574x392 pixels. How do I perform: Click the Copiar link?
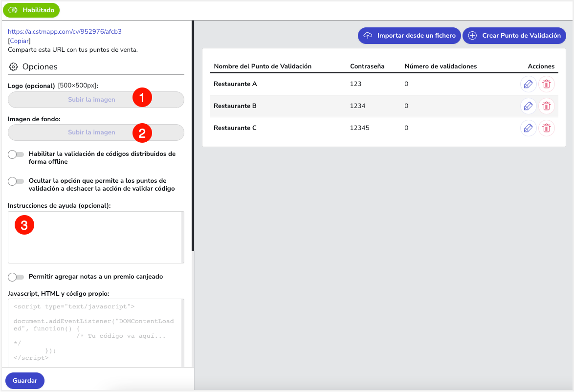point(20,41)
